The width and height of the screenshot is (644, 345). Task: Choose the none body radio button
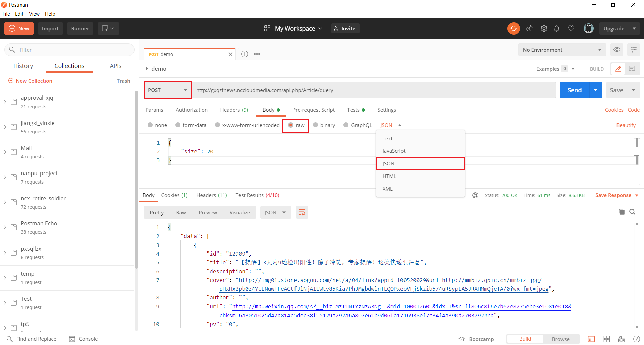pyautogui.click(x=150, y=125)
